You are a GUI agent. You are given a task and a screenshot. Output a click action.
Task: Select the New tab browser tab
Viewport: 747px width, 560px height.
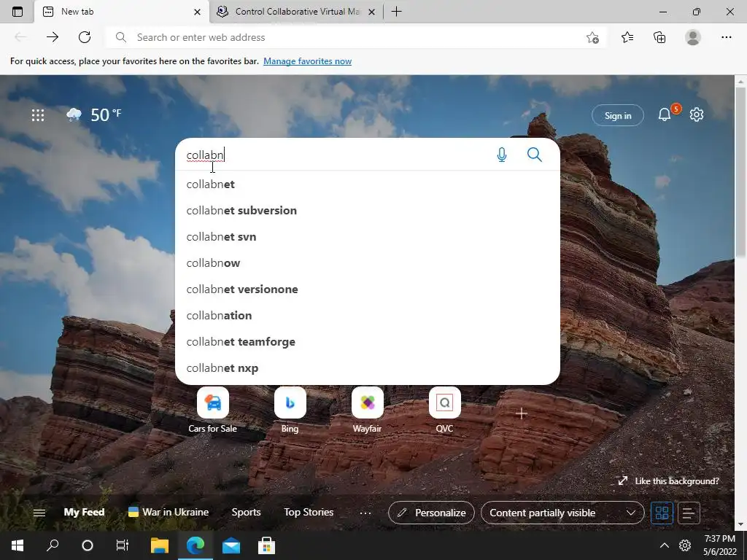click(x=122, y=12)
